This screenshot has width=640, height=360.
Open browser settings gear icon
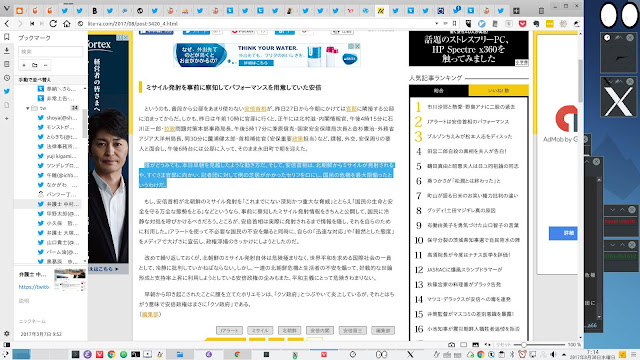pos(7,333)
